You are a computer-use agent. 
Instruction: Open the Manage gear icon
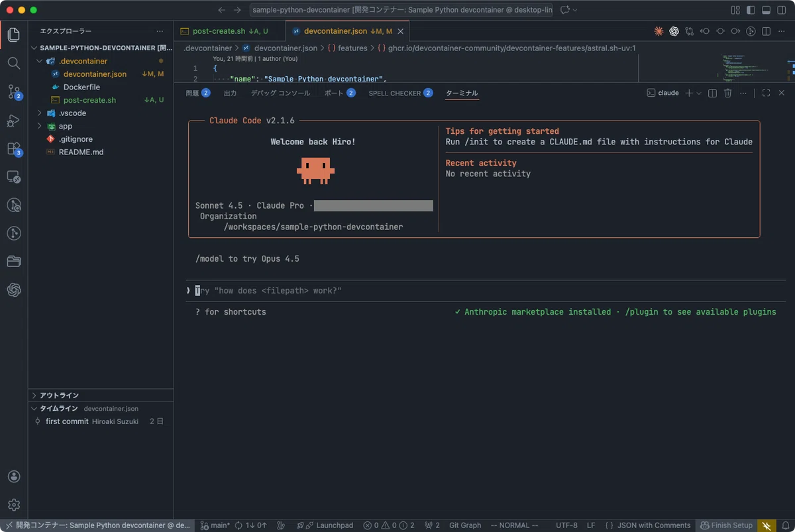[x=14, y=505]
